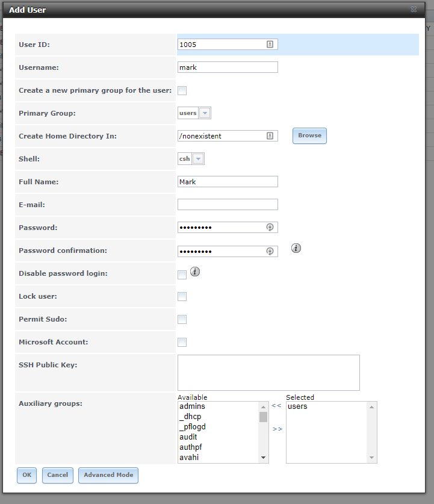Click the Full Name input field
Image resolution: width=434 pixels, height=504 pixels.
[x=228, y=182]
